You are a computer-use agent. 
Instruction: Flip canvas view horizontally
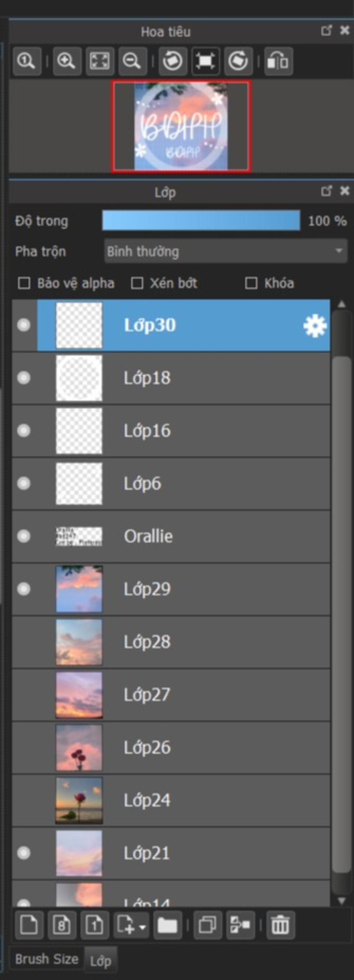pyautogui.click(x=278, y=61)
